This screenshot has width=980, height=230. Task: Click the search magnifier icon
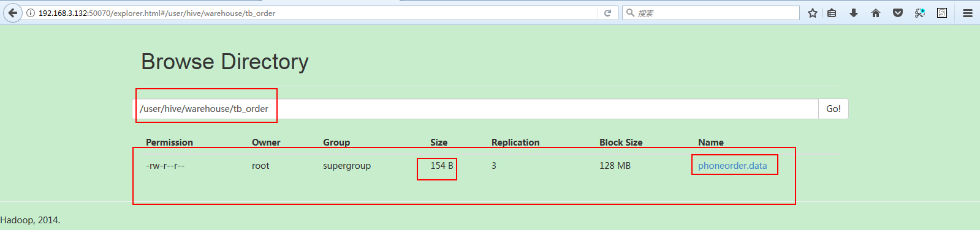point(630,13)
